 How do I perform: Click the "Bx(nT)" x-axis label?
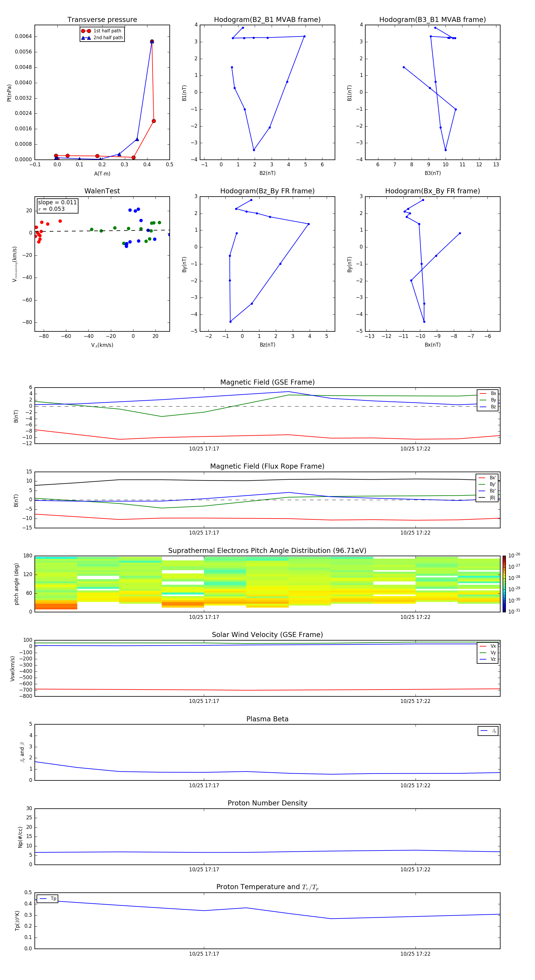point(432,345)
